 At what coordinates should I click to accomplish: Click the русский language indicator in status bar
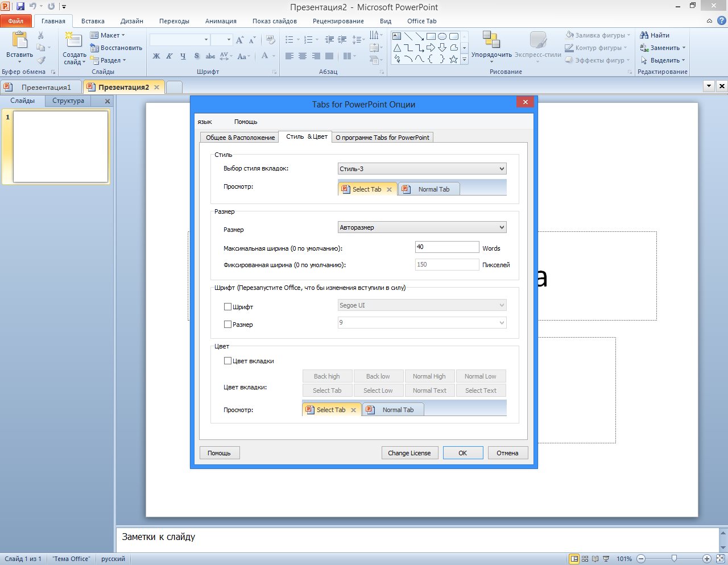pos(113,559)
